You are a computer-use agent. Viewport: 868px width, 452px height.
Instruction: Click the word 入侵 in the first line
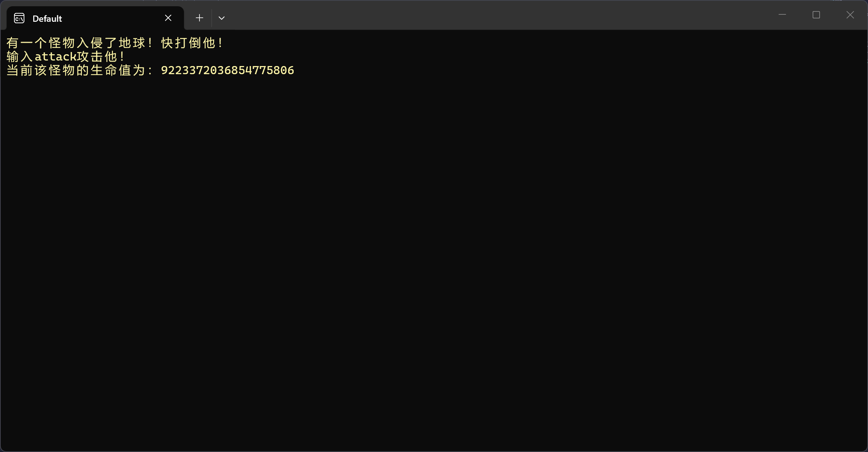[90, 43]
